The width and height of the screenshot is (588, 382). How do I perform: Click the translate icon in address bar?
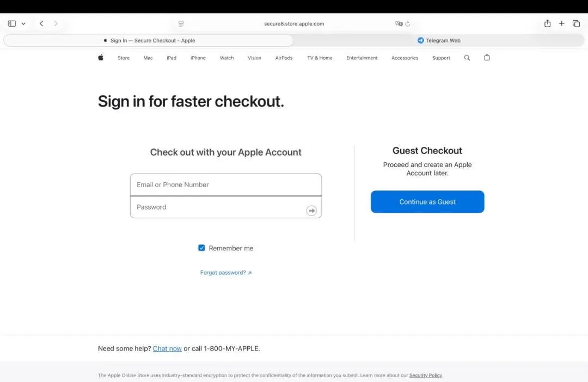[398, 23]
